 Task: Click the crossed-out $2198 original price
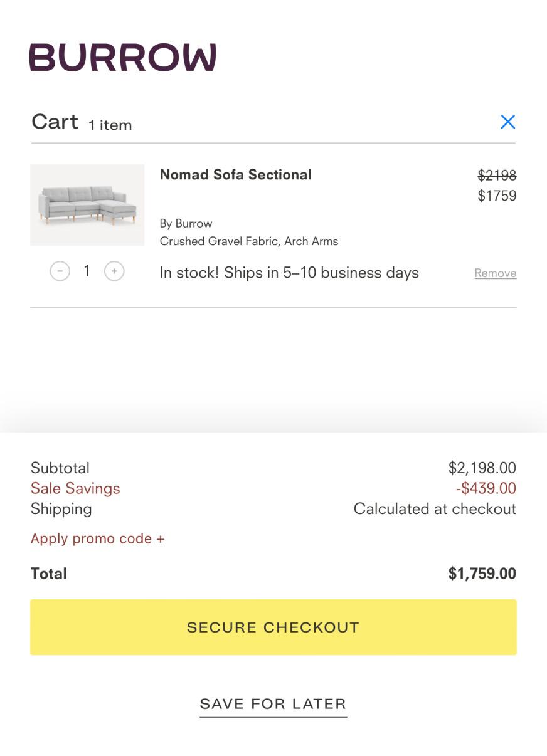point(497,176)
